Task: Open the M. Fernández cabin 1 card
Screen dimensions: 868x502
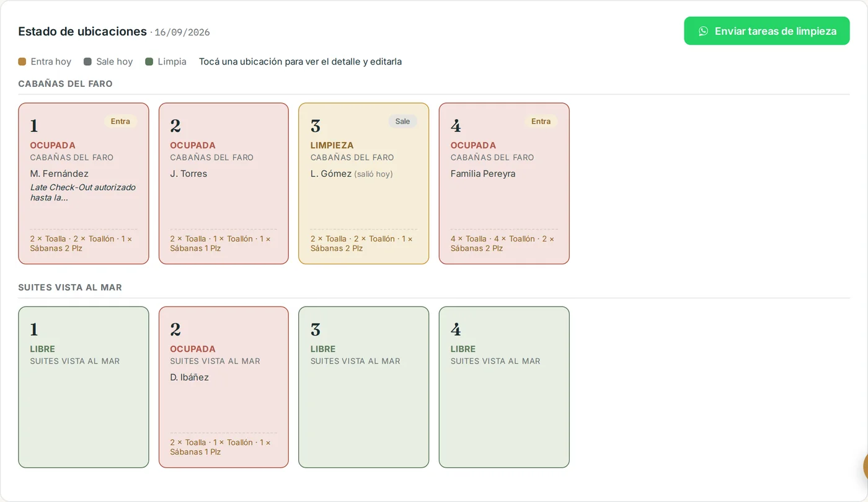Action: click(x=84, y=184)
